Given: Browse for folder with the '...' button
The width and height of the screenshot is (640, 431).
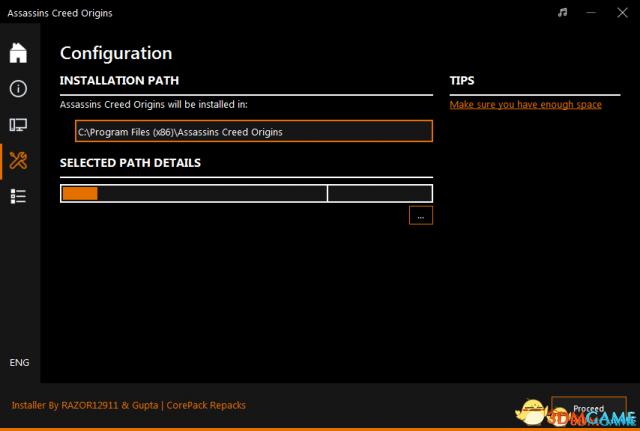Looking at the screenshot, I should tap(421, 215).
